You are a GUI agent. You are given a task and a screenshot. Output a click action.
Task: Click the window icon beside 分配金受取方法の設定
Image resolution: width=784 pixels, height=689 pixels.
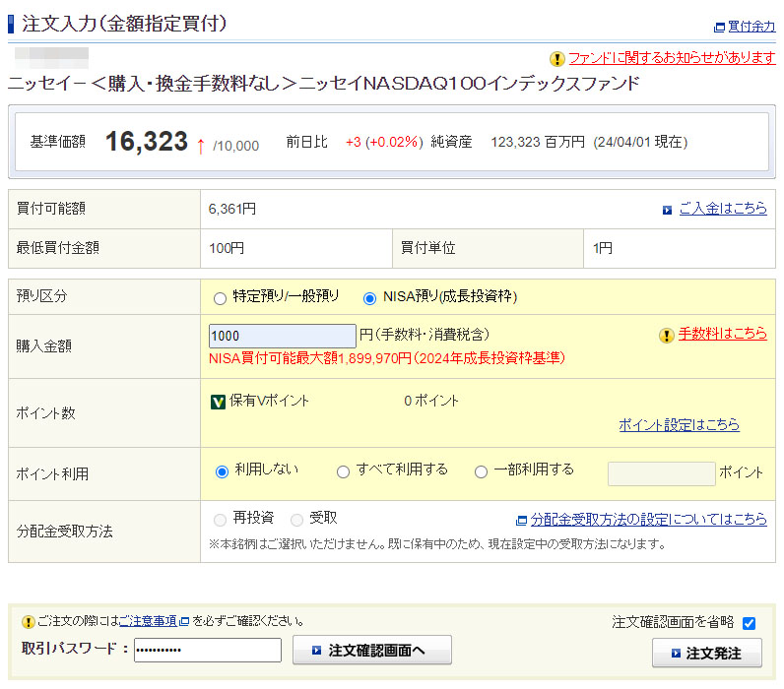pyautogui.click(x=521, y=520)
